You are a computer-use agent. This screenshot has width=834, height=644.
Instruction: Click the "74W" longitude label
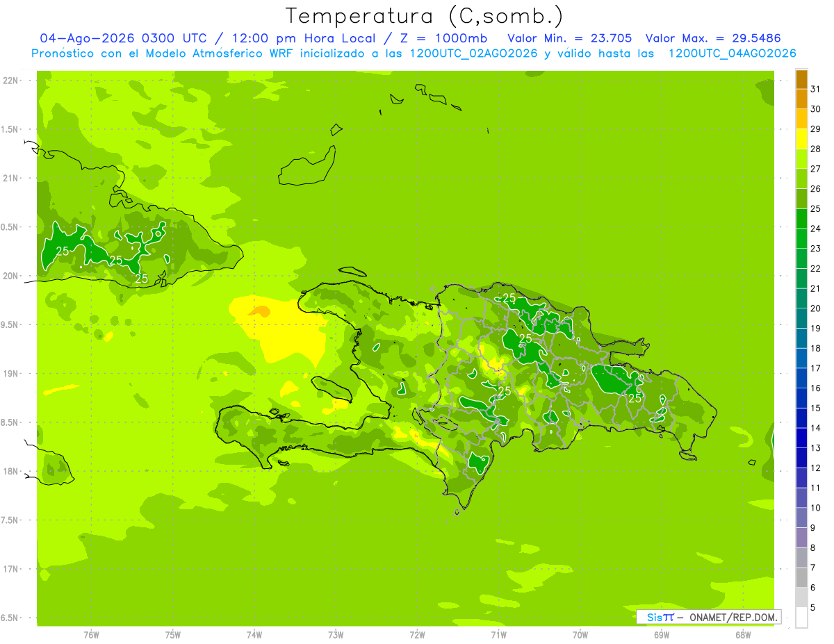(x=254, y=635)
